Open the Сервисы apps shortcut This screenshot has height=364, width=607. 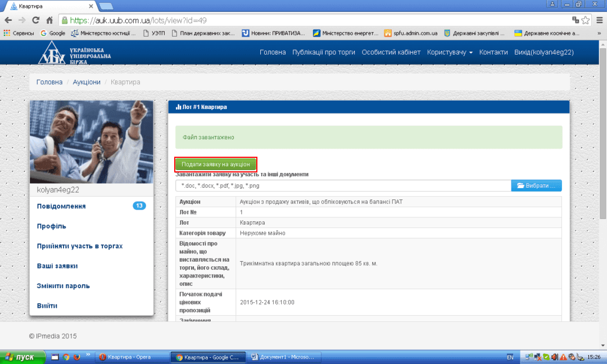tap(19, 33)
